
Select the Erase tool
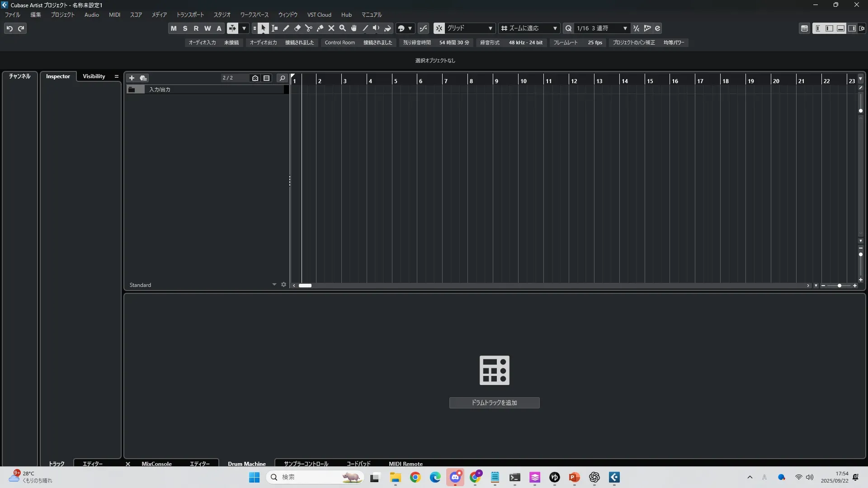[x=297, y=28]
